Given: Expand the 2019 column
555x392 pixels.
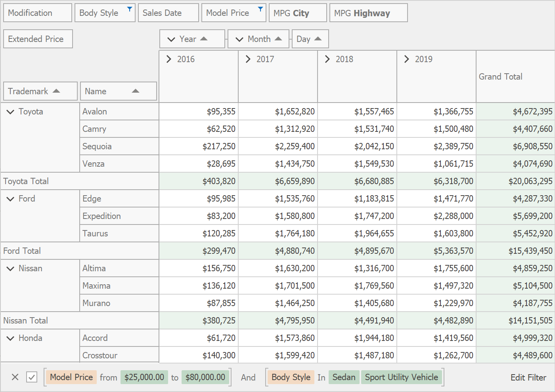Looking at the screenshot, I should click(x=407, y=59).
